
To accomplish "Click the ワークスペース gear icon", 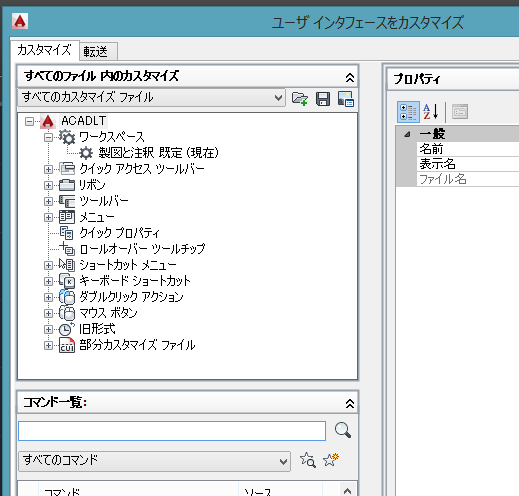I will click(67, 137).
